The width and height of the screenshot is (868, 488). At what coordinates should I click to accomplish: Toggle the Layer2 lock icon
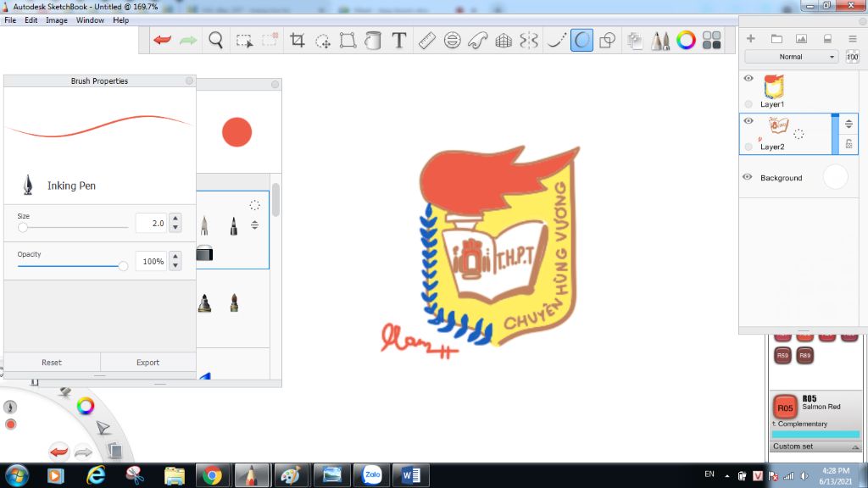tap(849, 144)
